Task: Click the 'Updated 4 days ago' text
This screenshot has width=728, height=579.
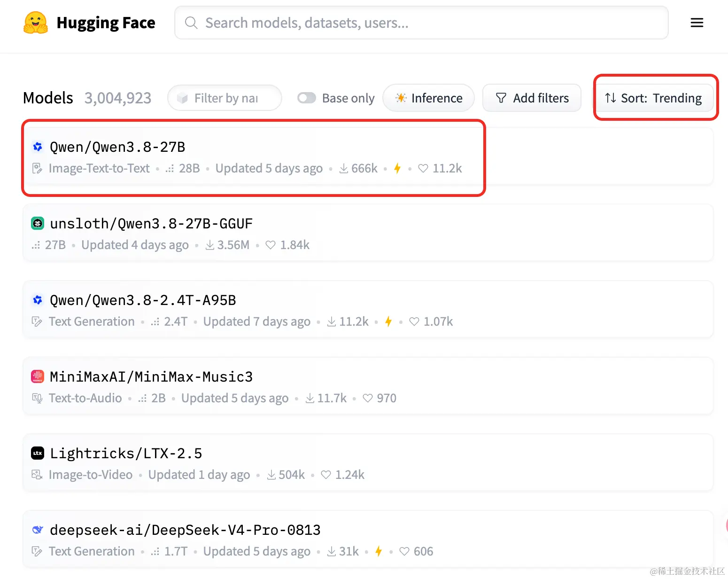Action: coord(135,245)
